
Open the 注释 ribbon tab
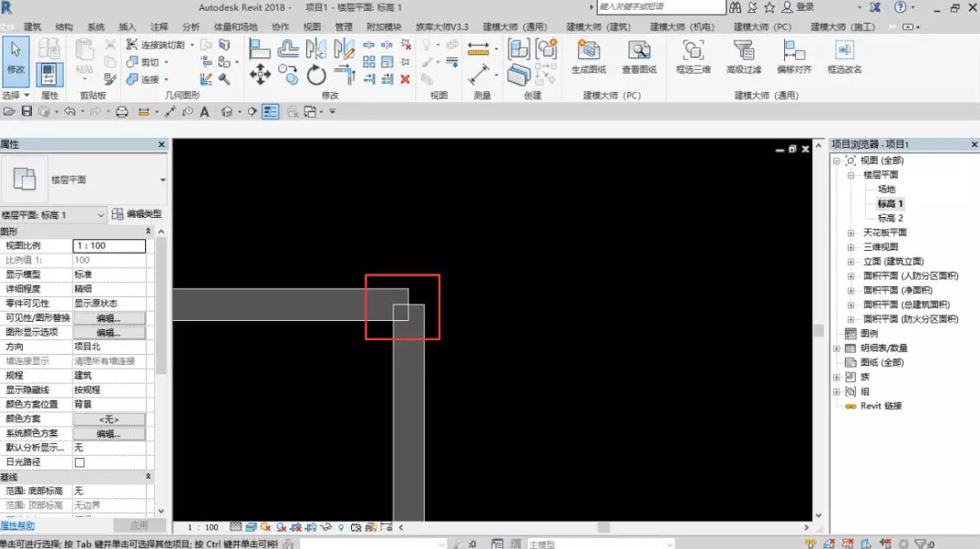160,26
